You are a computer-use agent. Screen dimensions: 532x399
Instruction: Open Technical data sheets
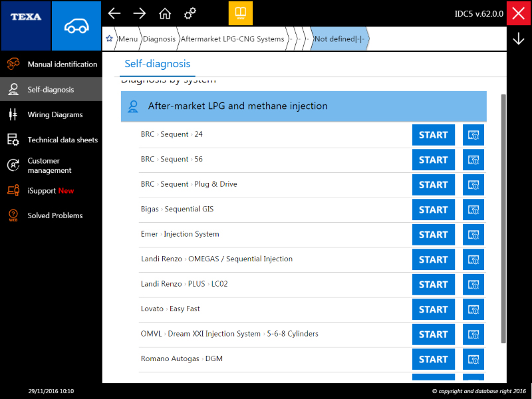[x=51, y=140]
